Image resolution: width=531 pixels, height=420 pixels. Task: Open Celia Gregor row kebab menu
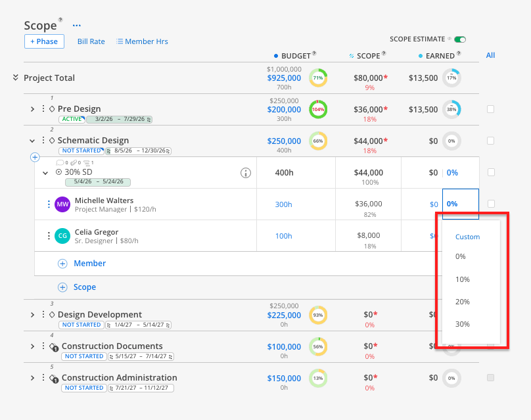coord(49,236)
